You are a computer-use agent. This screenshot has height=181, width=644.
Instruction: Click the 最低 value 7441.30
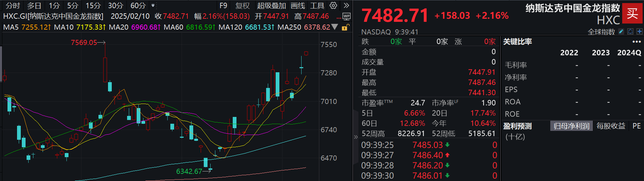click(x=482, y=93)
